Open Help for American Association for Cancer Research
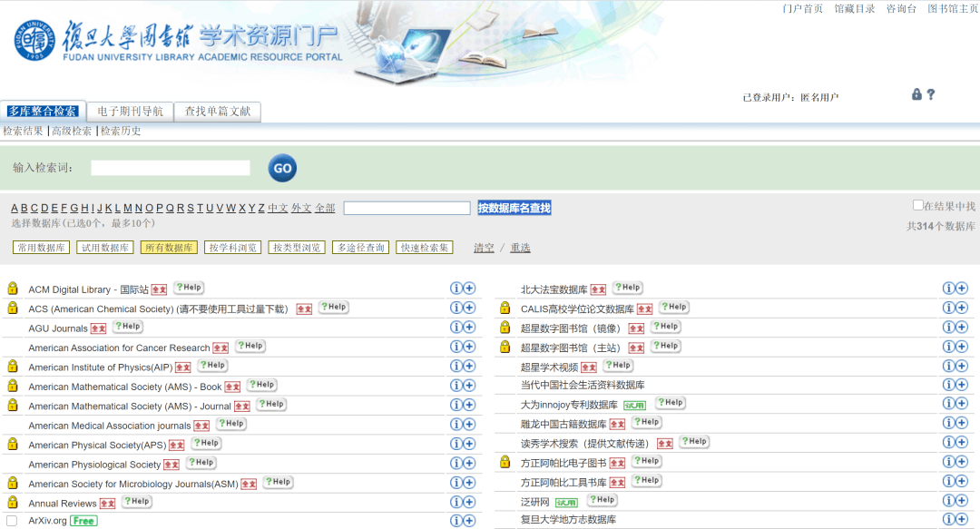Viewport: 980px width, 529px height. coord(250,346)
